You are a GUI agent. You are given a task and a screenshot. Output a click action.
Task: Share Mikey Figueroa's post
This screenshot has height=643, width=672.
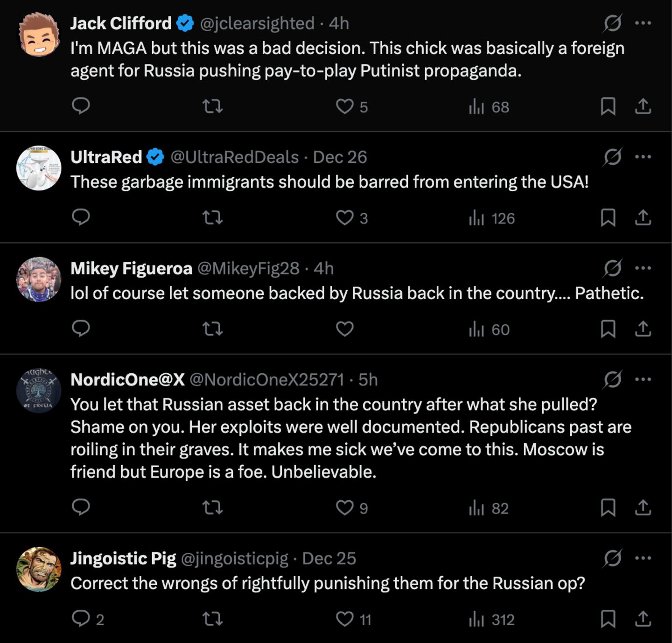[x=643, y=329]
